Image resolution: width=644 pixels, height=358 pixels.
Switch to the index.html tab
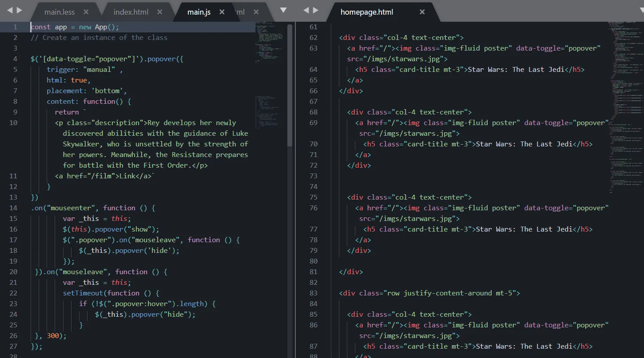(131, 12)
